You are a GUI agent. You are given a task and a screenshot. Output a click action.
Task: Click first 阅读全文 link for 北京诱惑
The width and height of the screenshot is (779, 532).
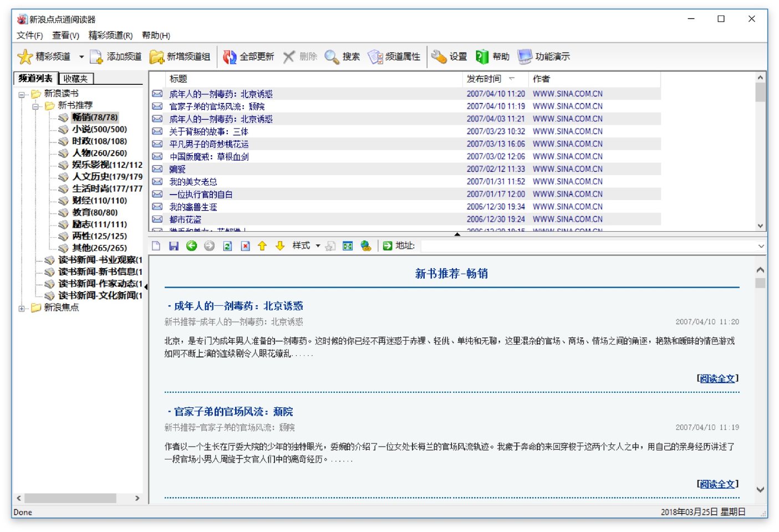point(717,378)
